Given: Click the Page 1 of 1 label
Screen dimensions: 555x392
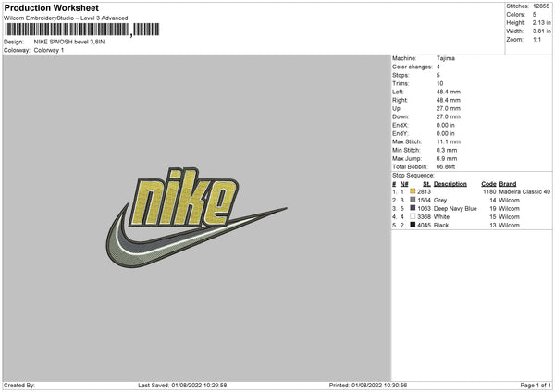Looking at the screenshot, I should click(536, 386).
